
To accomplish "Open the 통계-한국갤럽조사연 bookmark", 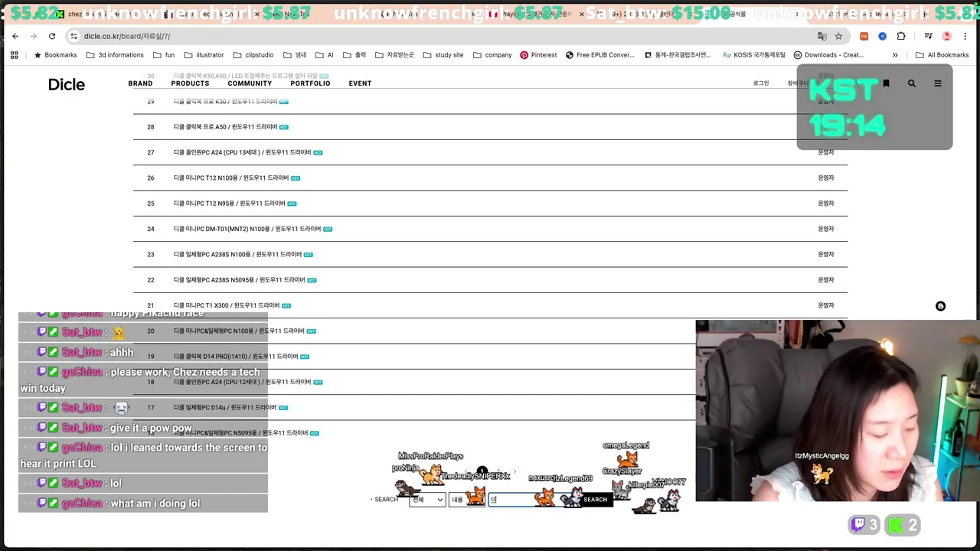I will click(678, 55).
